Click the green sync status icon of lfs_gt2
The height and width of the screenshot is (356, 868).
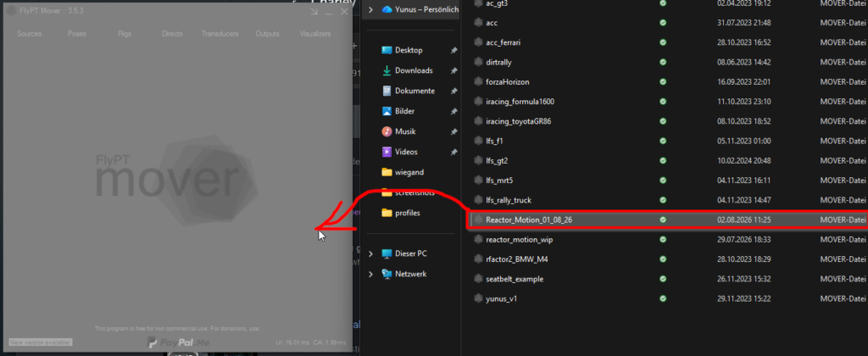(x=663, y=160)
